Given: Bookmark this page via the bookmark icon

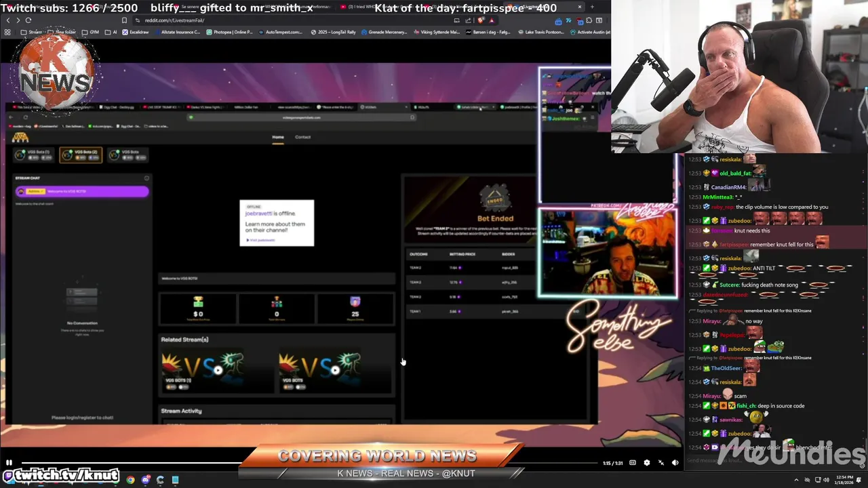Looking at the screenshot, I should click(124, 20).
